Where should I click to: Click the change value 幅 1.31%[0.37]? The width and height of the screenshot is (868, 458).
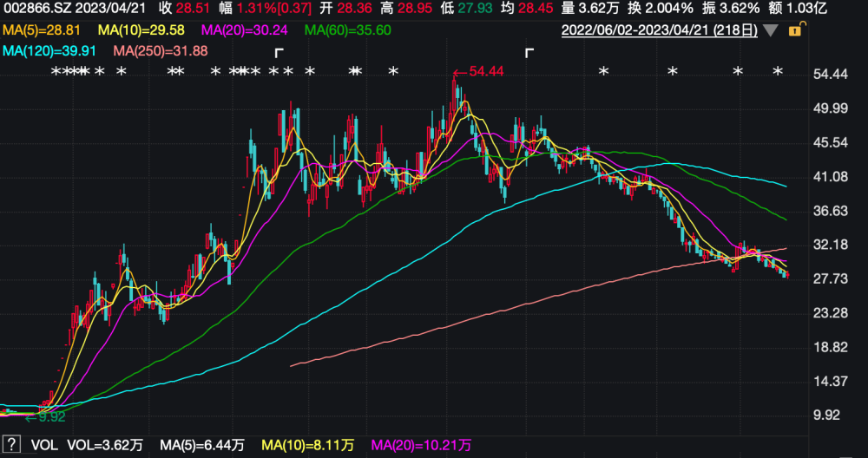[x=265, y=9]
